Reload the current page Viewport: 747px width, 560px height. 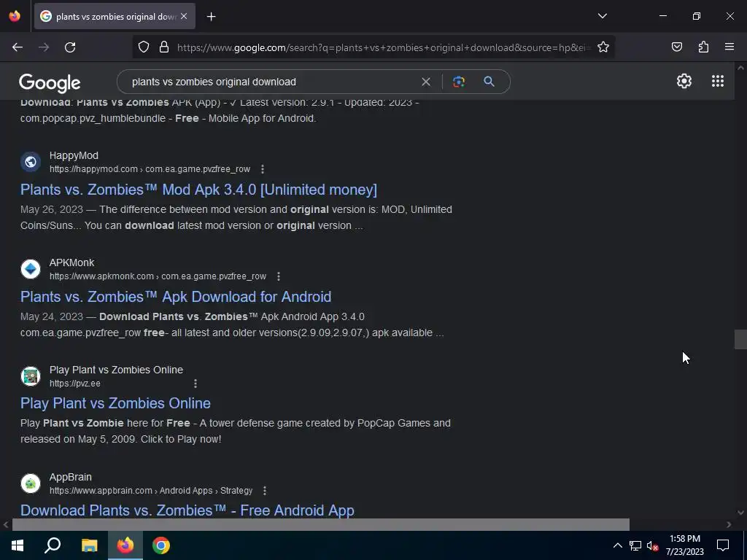click(70, 47)
